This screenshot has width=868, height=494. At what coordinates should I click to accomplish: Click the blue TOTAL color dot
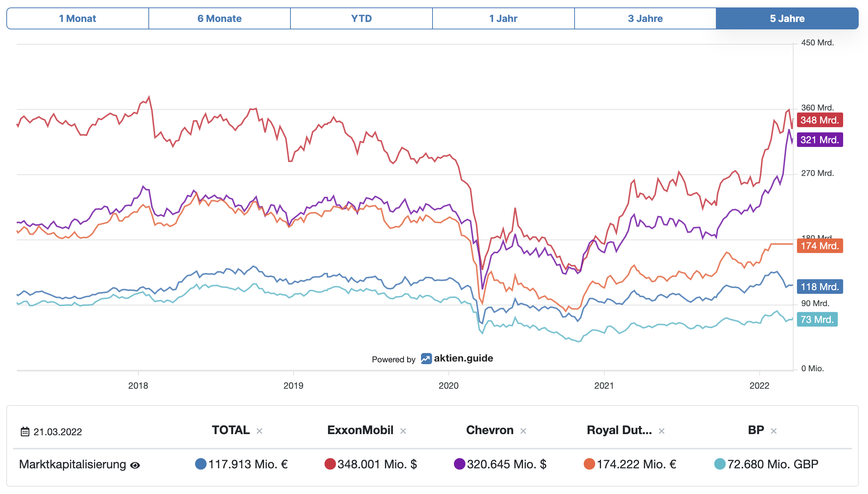point(201,464)
